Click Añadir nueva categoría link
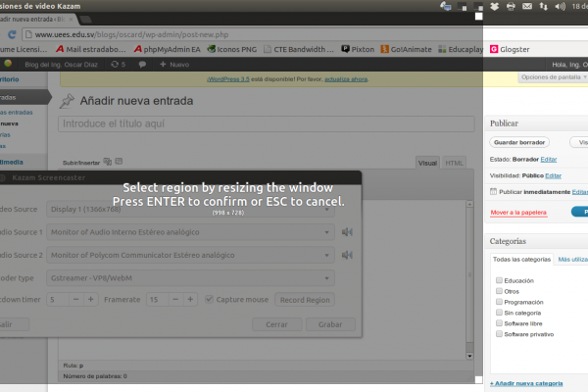This screenshot has width=588, height=392. tap(526, 383)
